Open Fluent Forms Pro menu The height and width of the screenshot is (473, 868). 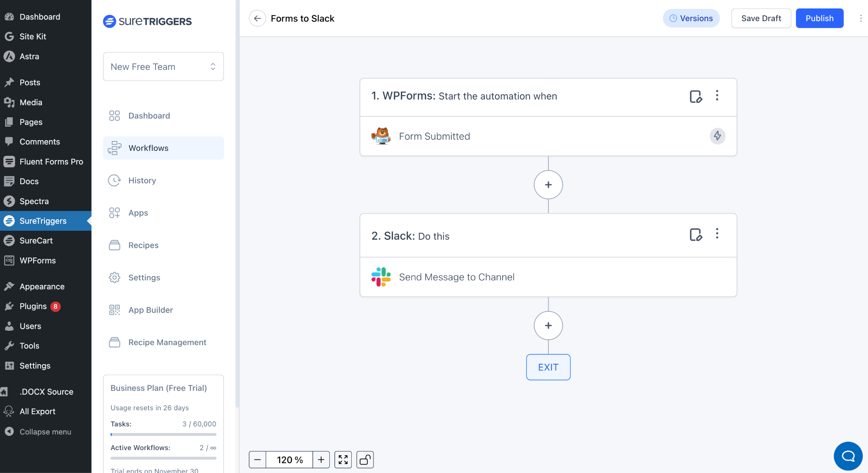coord(46,161)
